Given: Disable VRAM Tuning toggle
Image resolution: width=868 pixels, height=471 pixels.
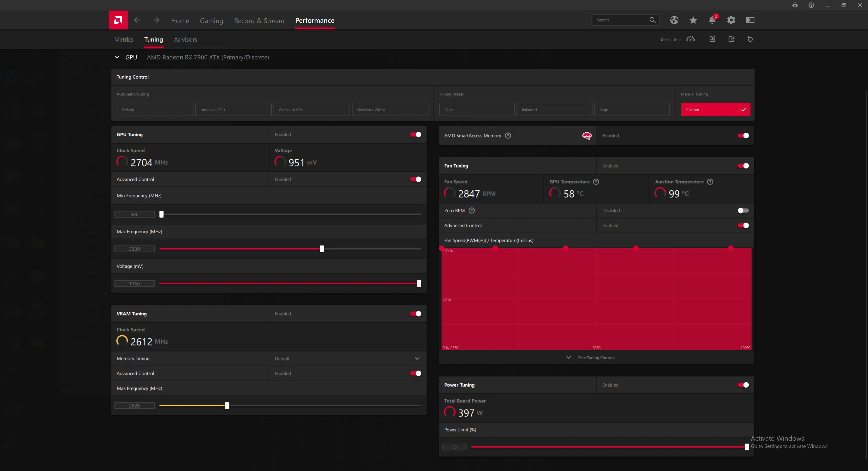Looking at the screenshot, I should coord(415,314).
